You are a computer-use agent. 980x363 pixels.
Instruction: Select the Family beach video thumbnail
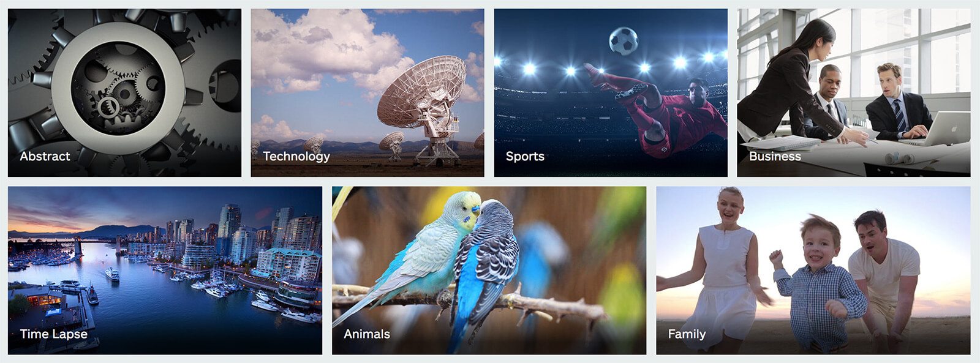[813, 271]
